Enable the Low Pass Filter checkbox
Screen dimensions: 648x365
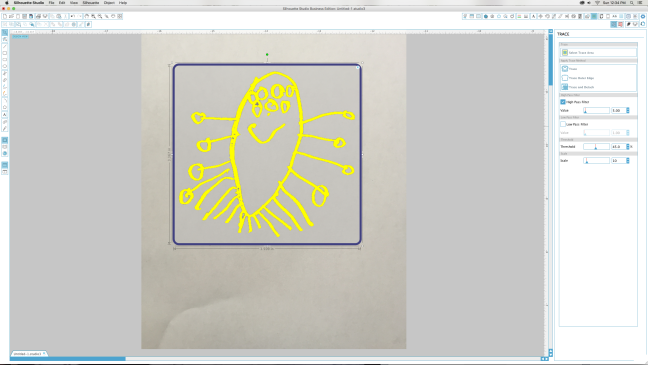pyautogui.click(x=563, y=124)
